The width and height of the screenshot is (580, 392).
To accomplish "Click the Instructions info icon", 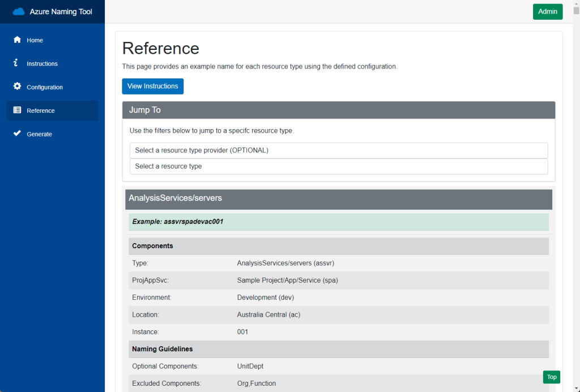I will [x=15, y=63].
